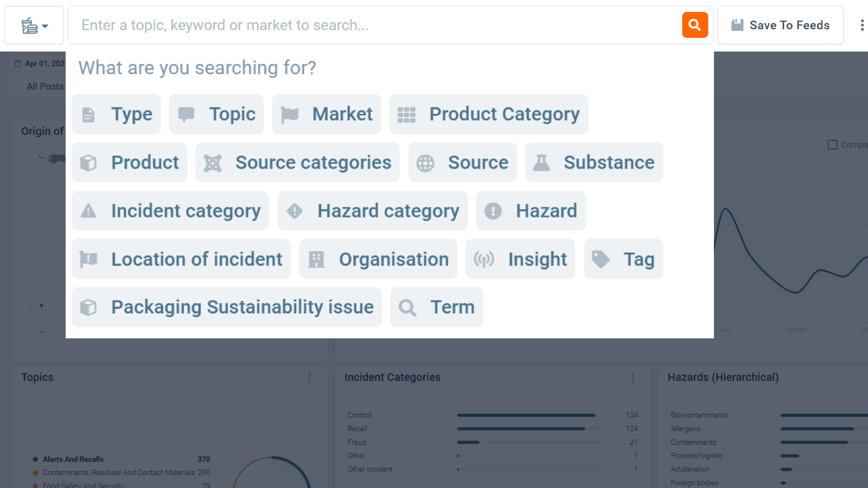Choose the Topic filter chip

[x=216, y=114]
